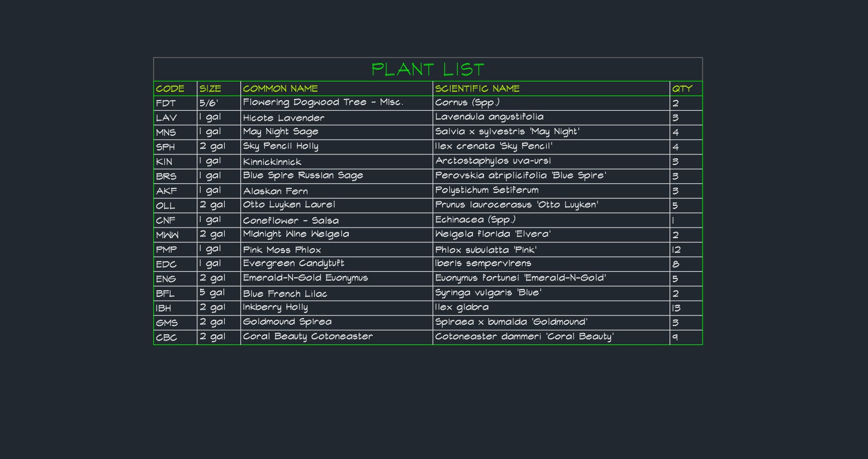Click the Coneflower - Salsa cell
The height and width of the screenshot is (459, 868).
click(x=336, y=220)
